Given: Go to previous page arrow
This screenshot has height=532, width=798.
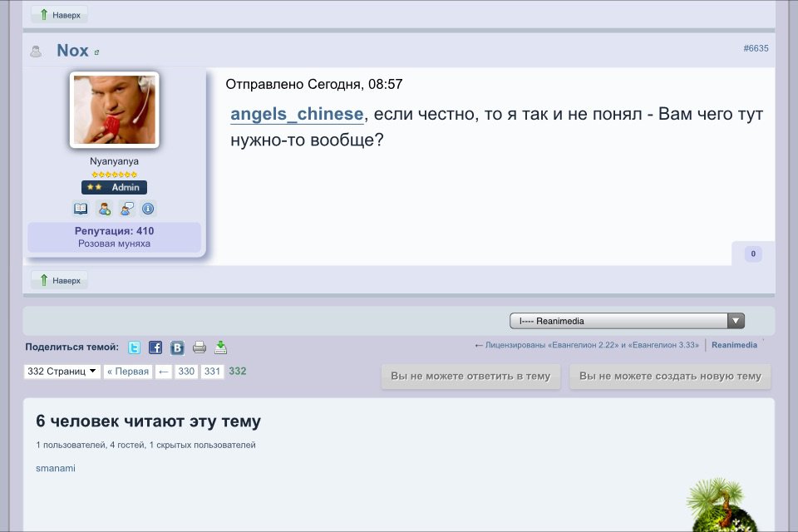Looking at the screenshot, I should 164,371.
